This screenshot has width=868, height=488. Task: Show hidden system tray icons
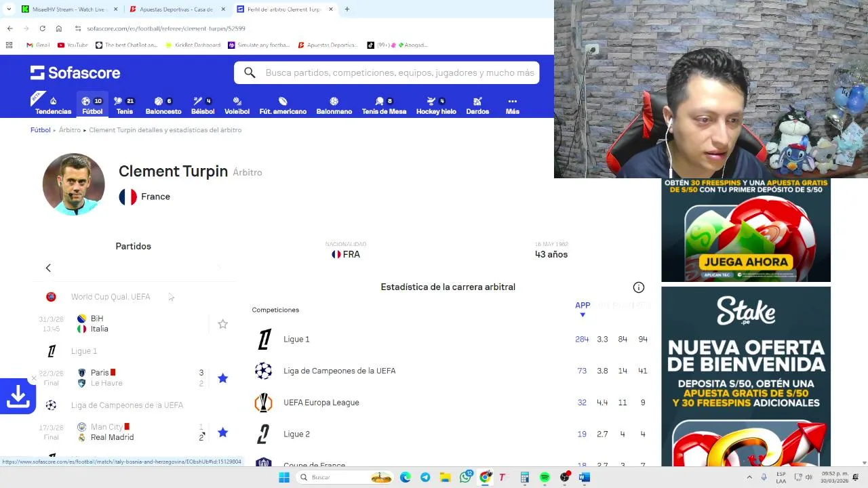coord(749,477)
